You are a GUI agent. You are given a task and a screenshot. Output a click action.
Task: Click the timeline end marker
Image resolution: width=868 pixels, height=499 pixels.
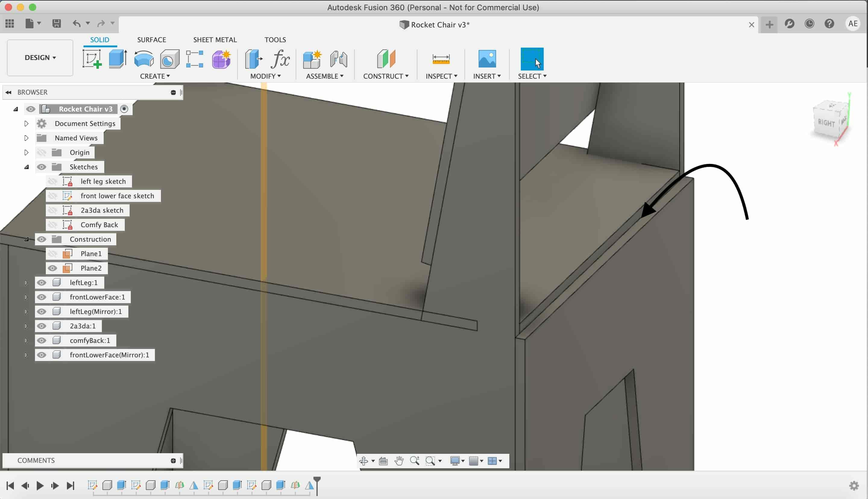(317, 486)
